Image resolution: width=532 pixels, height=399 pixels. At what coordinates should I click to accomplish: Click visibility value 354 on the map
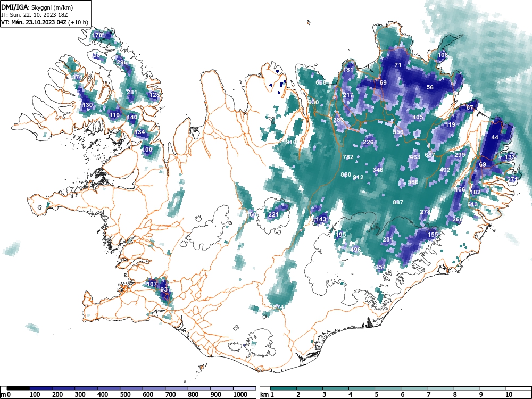point(380,267)
